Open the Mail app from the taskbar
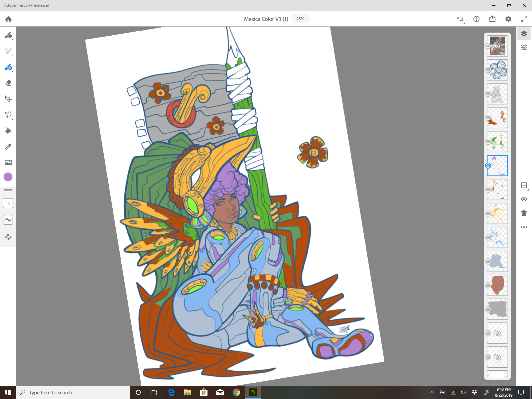The image size is (532, 399). (x=220, y=392)
